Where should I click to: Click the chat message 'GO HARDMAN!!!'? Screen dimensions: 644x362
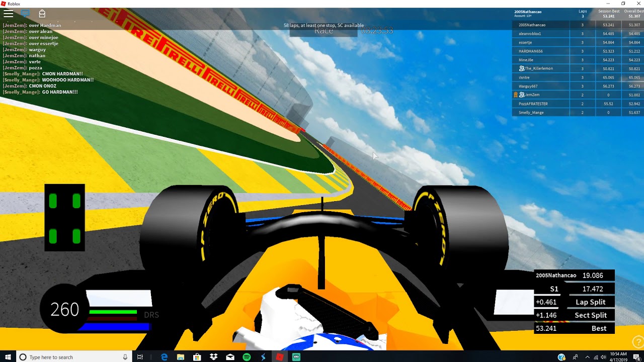pos(60,92)
